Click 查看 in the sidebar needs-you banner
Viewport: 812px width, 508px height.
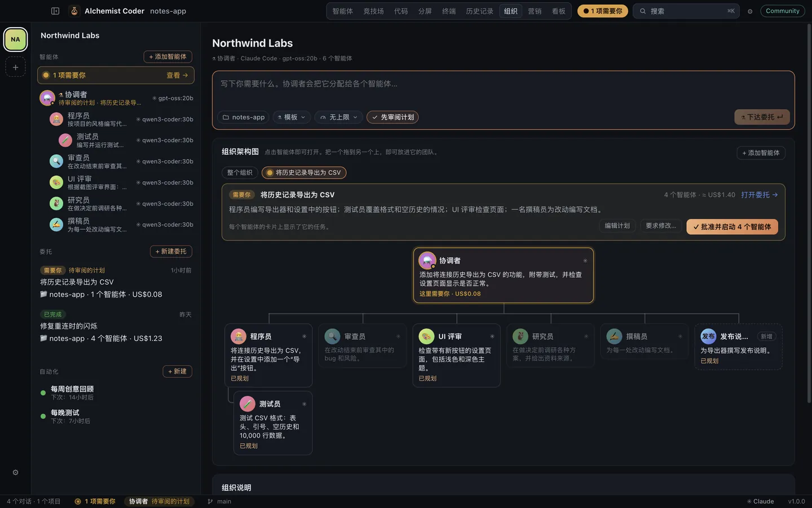click(177, 75)
